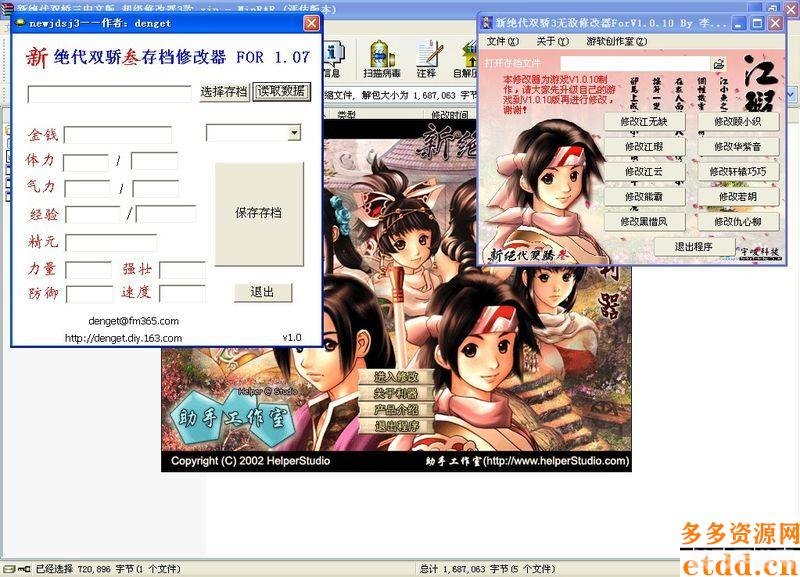Click the info (信息) toolbar icon
The height and width of the screenshot is (577, 800).
click(x=335, y=52)
